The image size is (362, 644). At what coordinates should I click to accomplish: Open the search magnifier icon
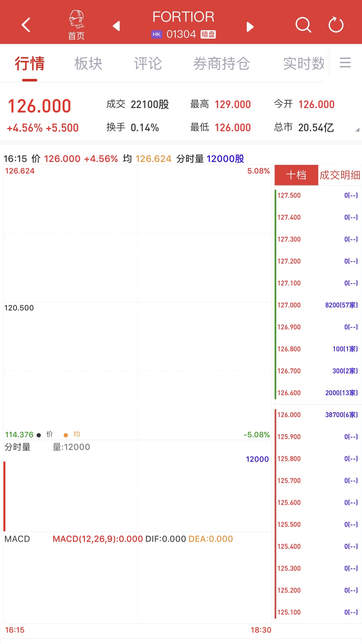(303, 25)
